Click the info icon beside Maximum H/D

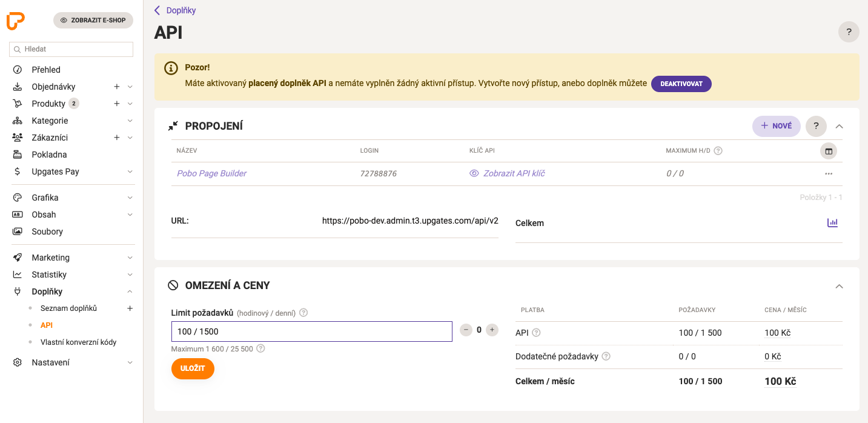pyautogui.click(x=718, y=151)
